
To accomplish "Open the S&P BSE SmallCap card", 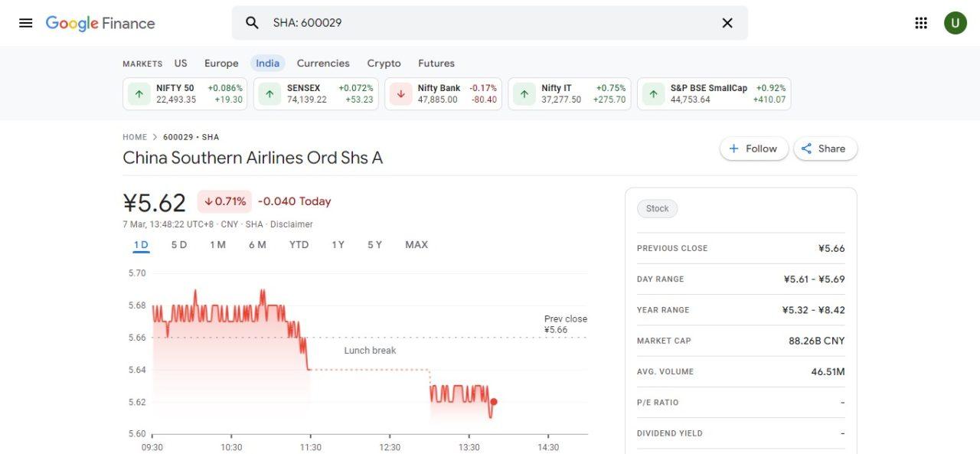I will [714, 94].
